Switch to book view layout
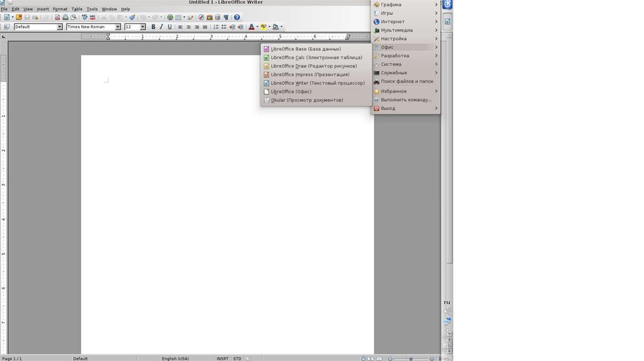This screenshot has height=361, width=644. tap(379, 358)
